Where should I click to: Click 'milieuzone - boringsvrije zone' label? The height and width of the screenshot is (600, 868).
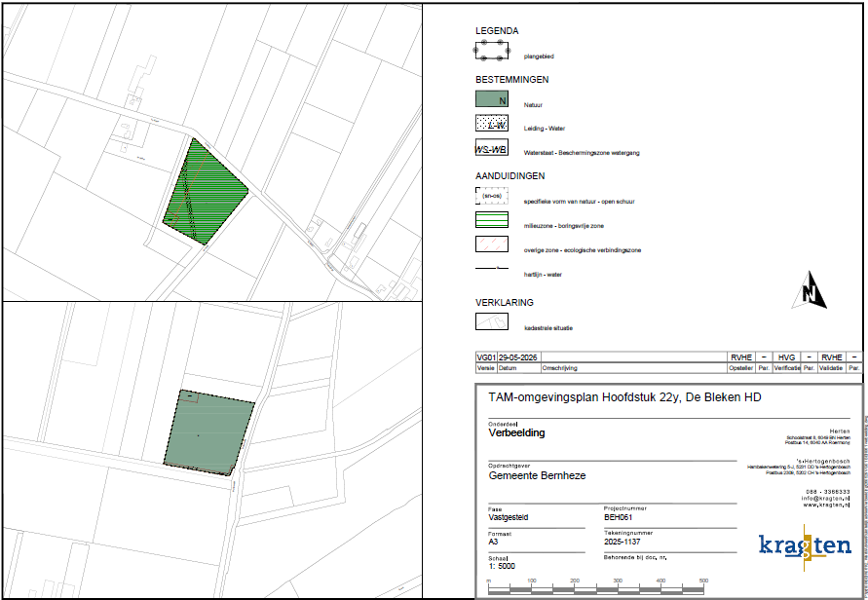(563, 226)
